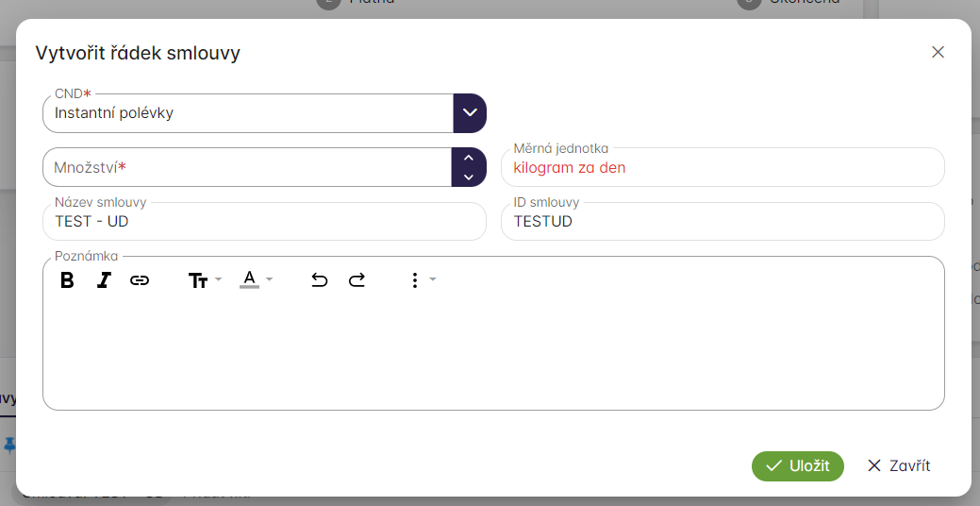Open the font color picker
This screenshot has height=506, width=980.
coord(256,280)
